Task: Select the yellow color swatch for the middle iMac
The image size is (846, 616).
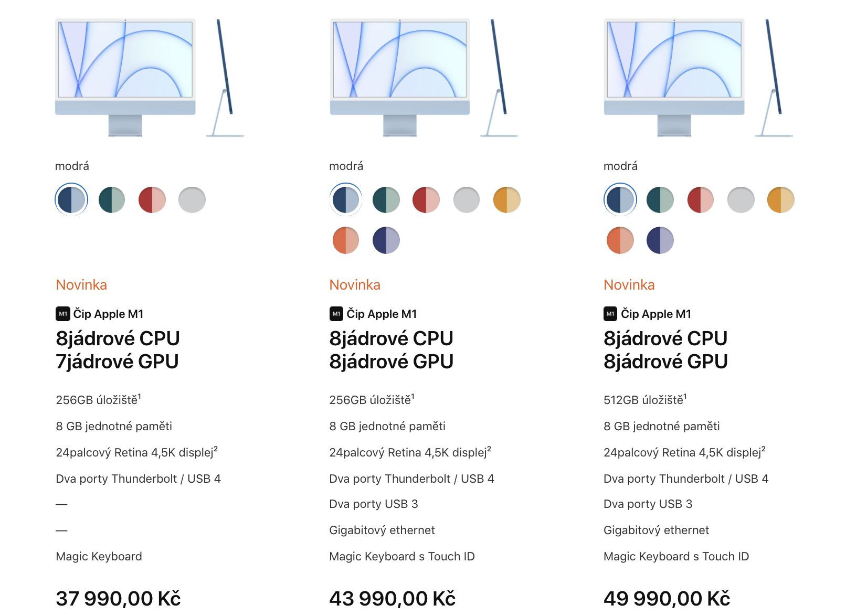Action: click(x=508, y=199)
